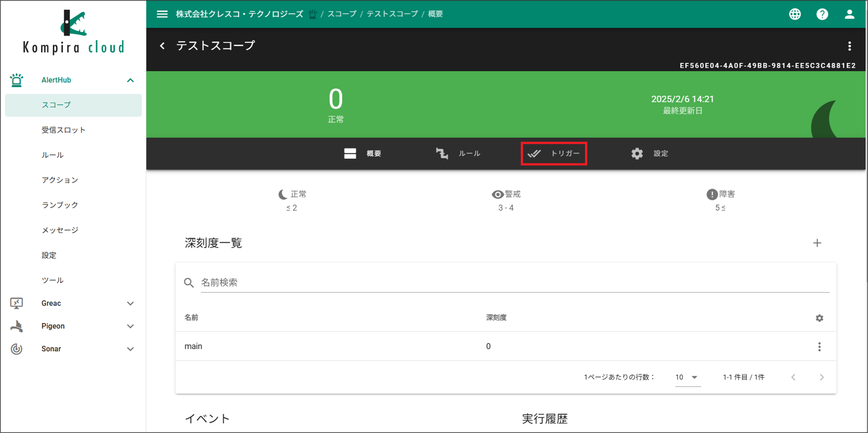Open table column settings gear
The height and width of the screenshot is (433, 868).
coord(819,318)
